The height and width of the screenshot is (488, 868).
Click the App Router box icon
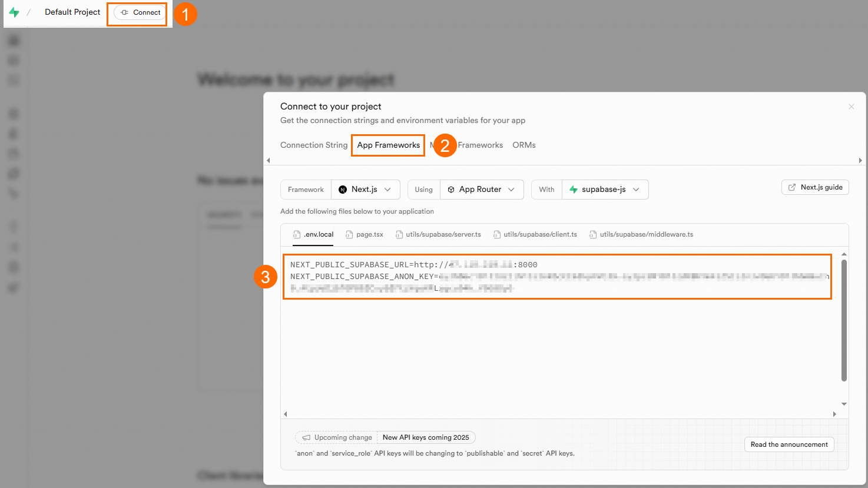click(451, 190)
